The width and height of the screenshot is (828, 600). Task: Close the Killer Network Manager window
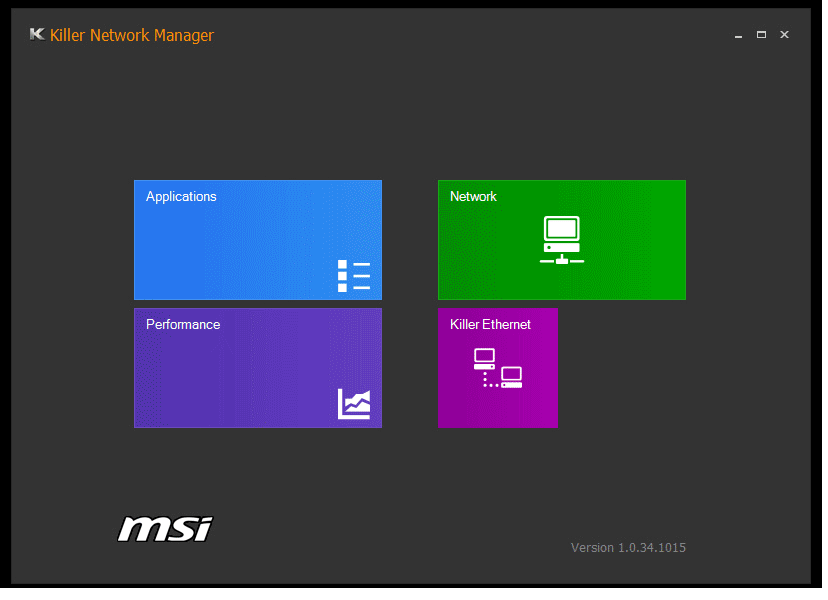click(785, 35)
